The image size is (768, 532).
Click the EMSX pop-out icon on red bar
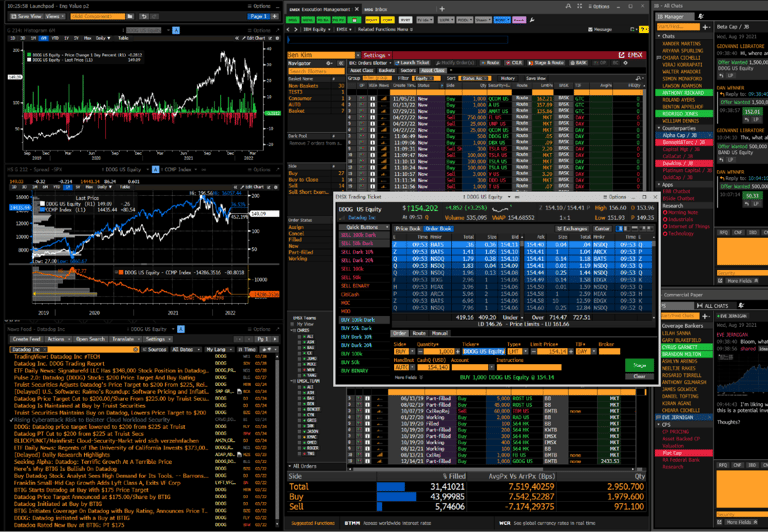tap(622, 55)
